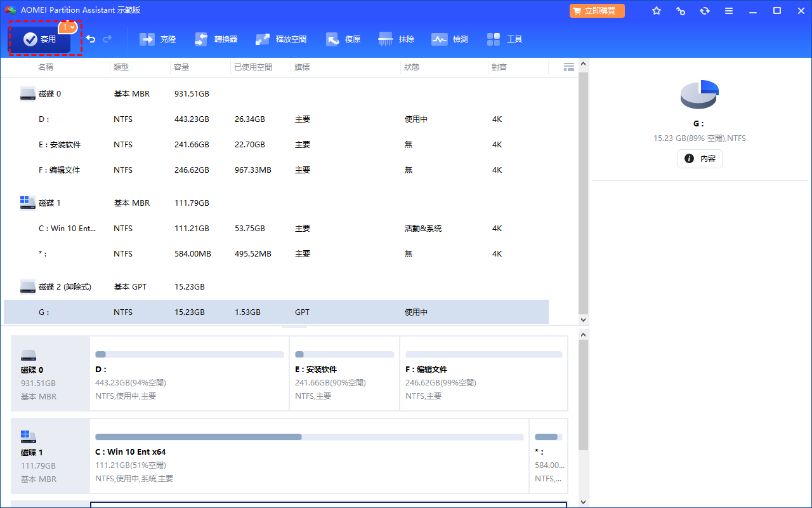
Task: Undo the last operation
Action: tap(91, 39)
